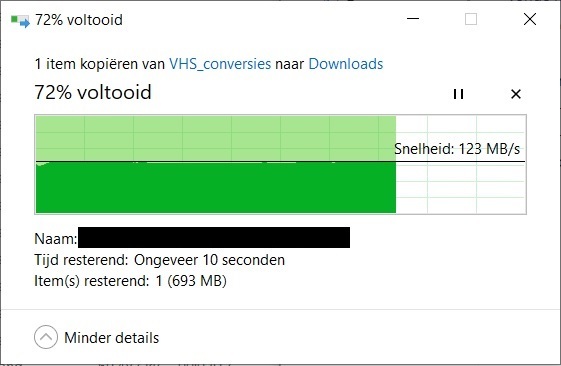Close the copy dialog window
561x366 pixels.
[x=530, y=19]
